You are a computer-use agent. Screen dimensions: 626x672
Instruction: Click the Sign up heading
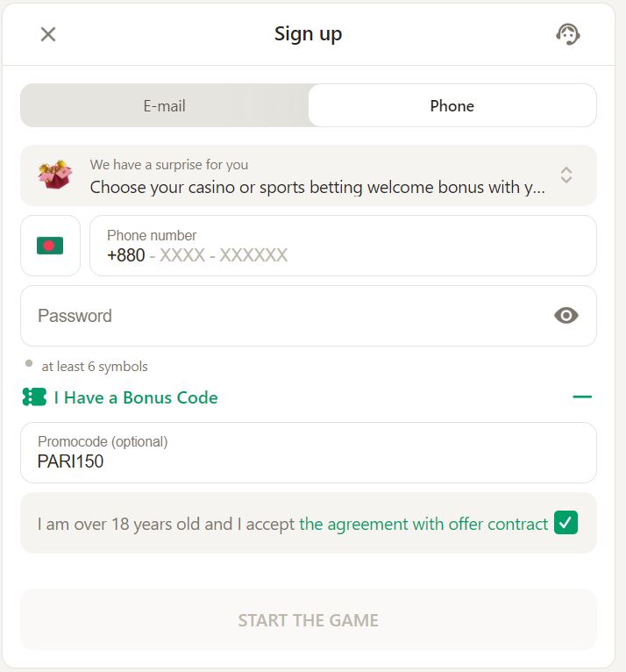point(309,34)
